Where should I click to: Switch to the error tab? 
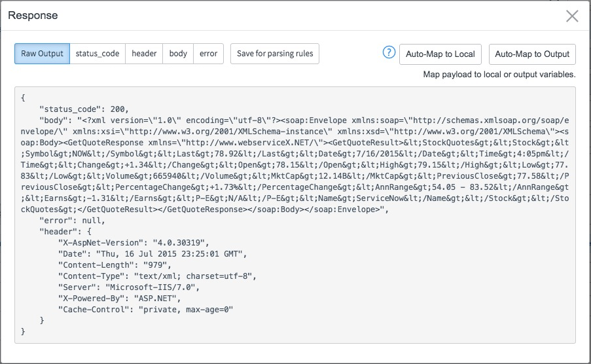tap(208, 54)
